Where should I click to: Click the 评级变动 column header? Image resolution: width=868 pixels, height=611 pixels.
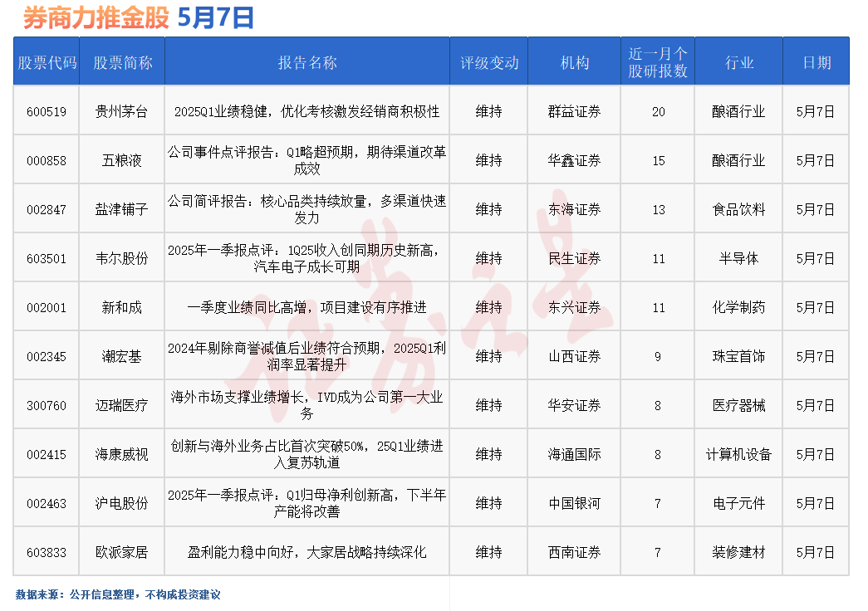click(x=488, y=62)
